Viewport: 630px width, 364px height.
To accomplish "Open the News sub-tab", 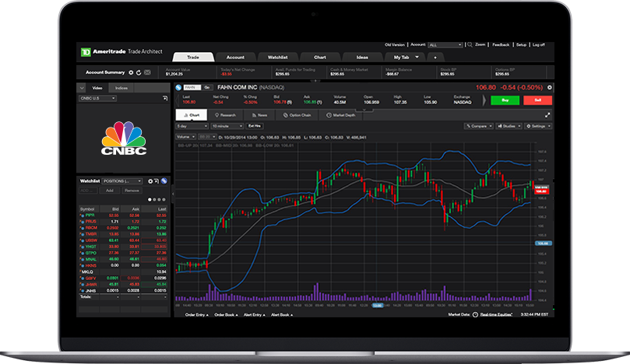I will point(259,115).
